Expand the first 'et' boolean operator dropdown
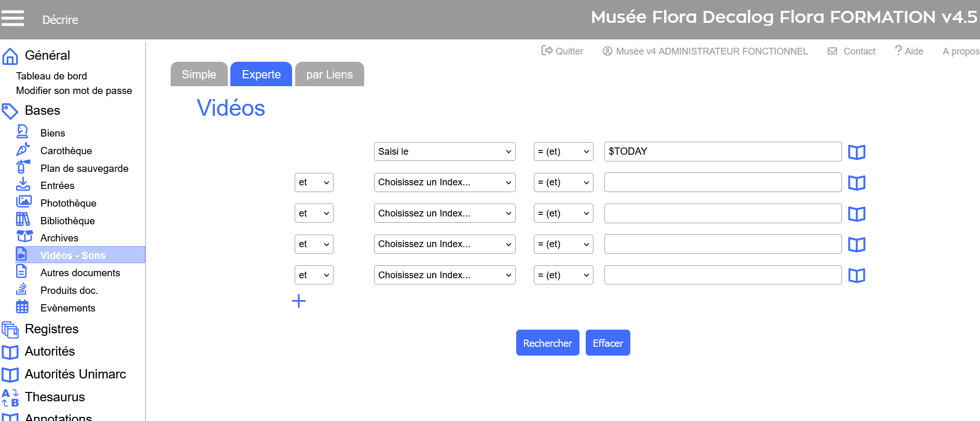 313,183
